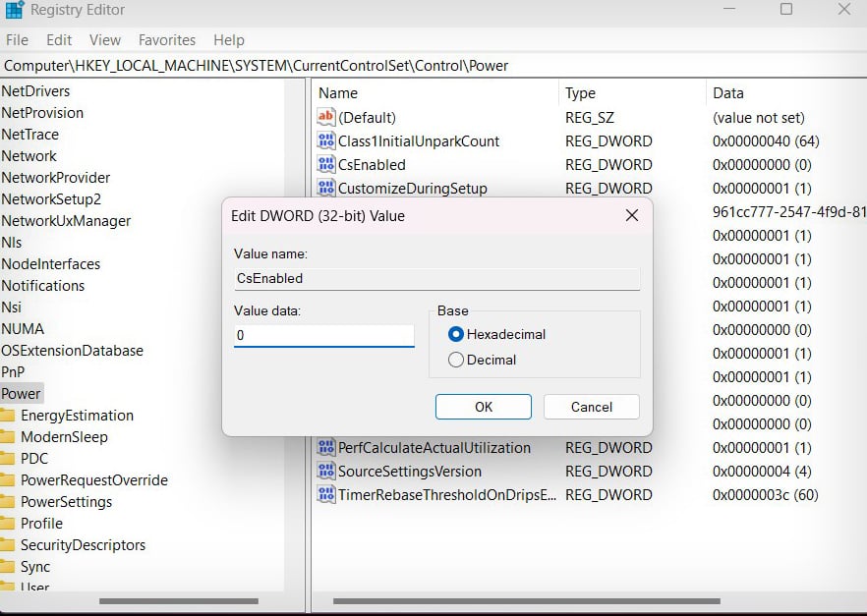Open the Edit menu

[59, 39]
